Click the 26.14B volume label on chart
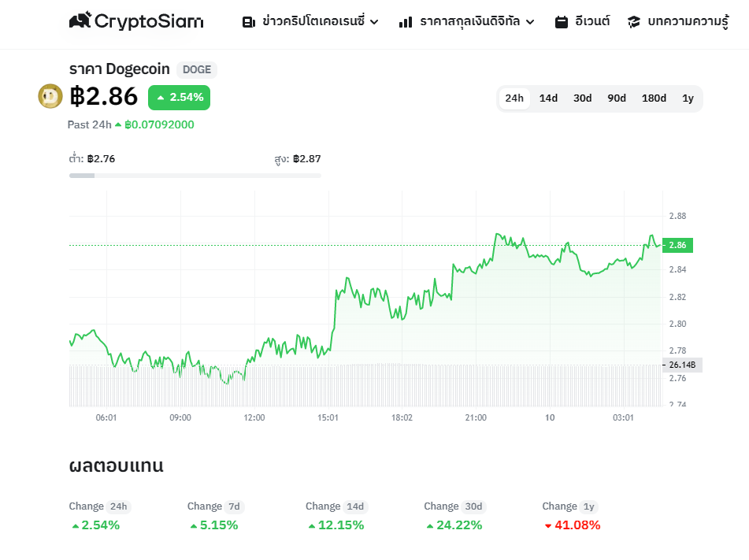Screen dimensions: 749x560 [682, 365]
